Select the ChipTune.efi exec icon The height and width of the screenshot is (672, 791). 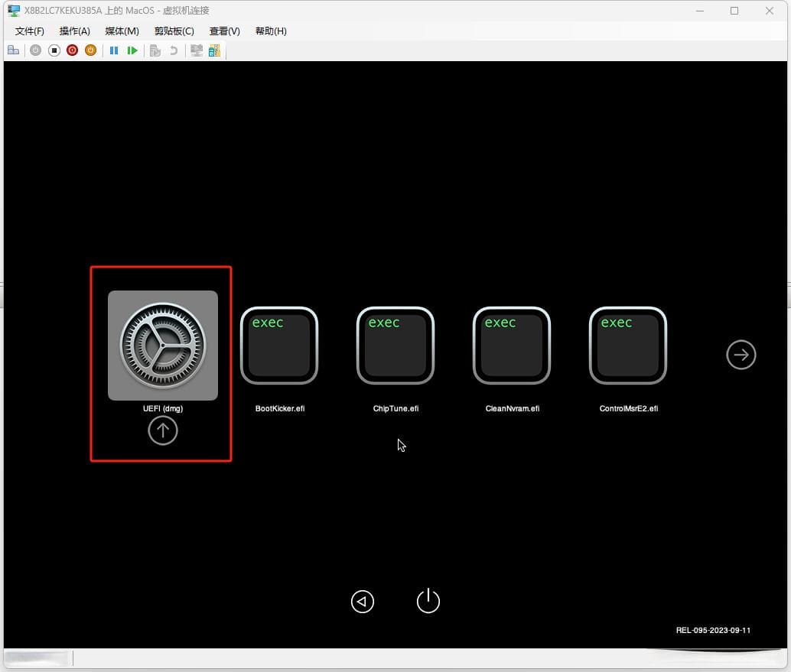point(395,346)
